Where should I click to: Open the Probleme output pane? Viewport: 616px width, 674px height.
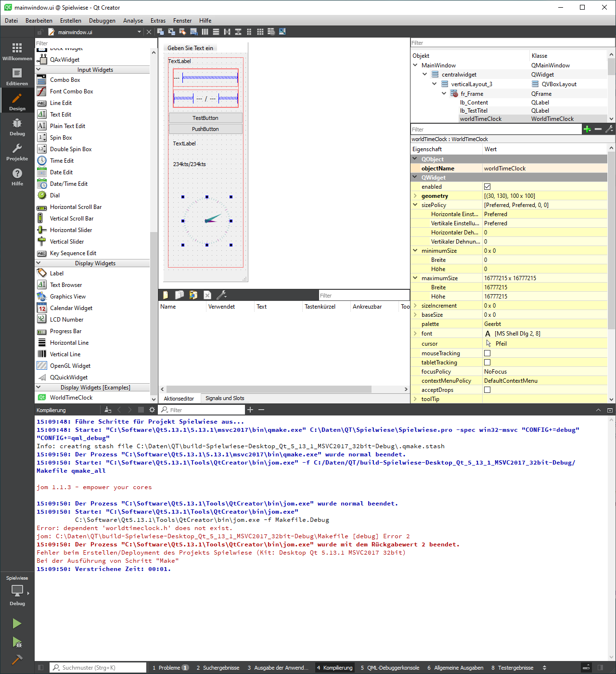tap(170, 668)
